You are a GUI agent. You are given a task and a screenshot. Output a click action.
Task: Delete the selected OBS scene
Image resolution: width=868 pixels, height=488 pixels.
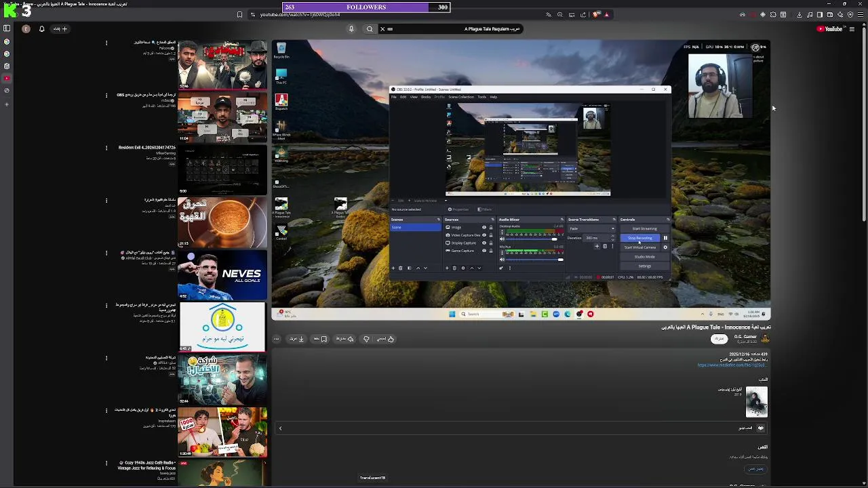tap(401, 268)
